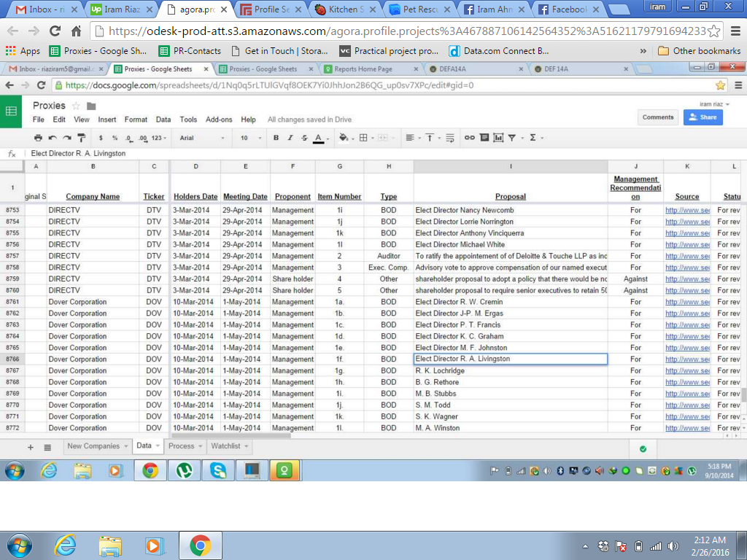Screen dimensions: 747x560
Task: Click the Print icon in Sheets toolbar
Action: pos(38,138)
